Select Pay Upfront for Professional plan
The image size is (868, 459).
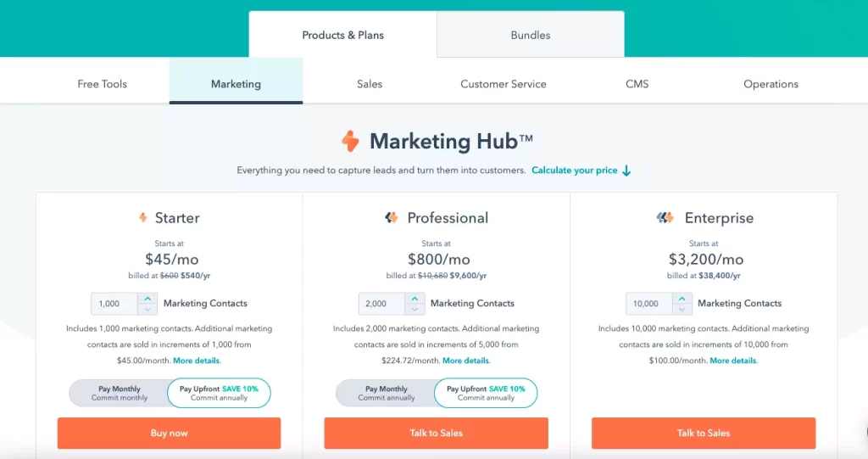coord(486,393)
